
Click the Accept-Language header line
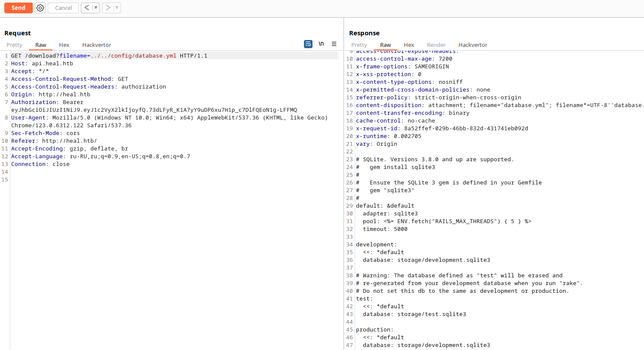[x=101, y=157]
